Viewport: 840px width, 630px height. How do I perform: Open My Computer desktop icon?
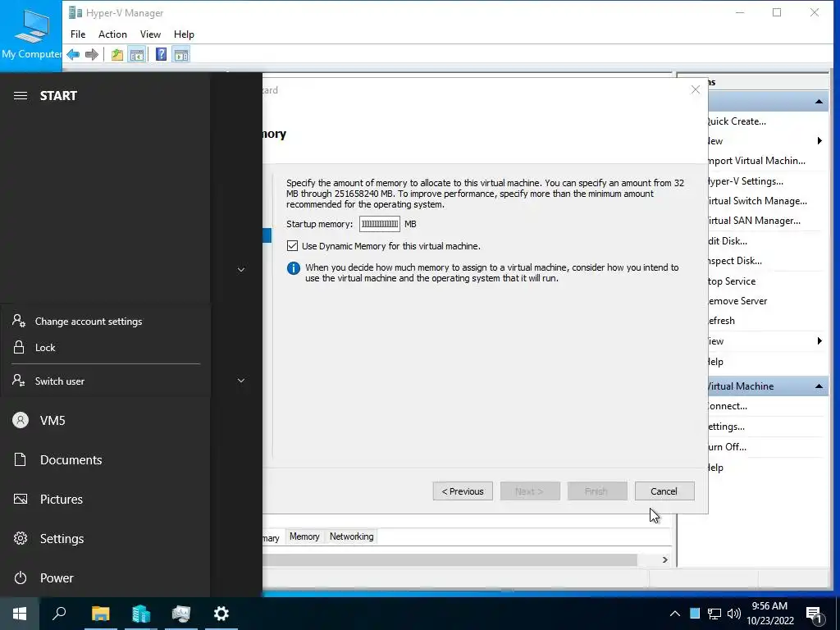pos(31,34)
